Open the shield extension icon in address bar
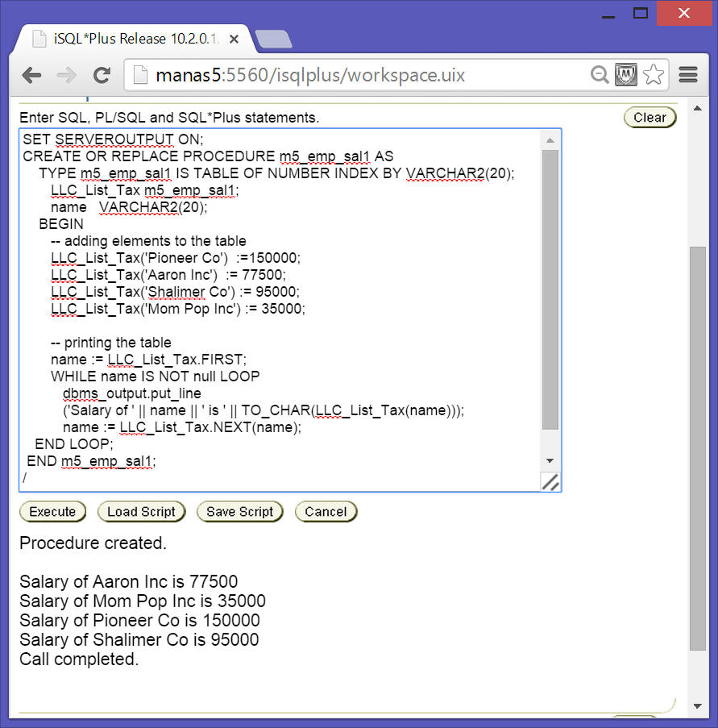Viewport: 718px width, 728px height. 626,74
